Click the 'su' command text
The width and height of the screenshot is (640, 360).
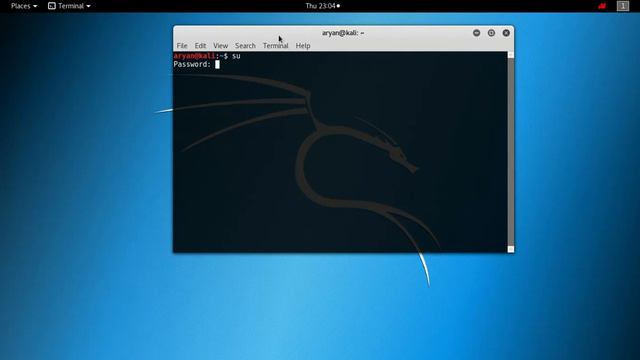click(236, 56)
